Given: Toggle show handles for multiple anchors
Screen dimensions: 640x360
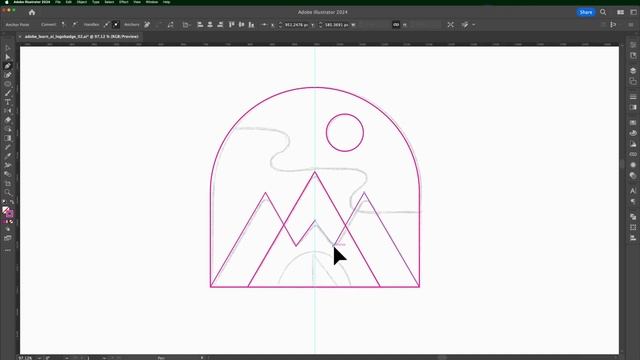Looking at the screenshot, I should pyautogui.click(x=107, y=24).
